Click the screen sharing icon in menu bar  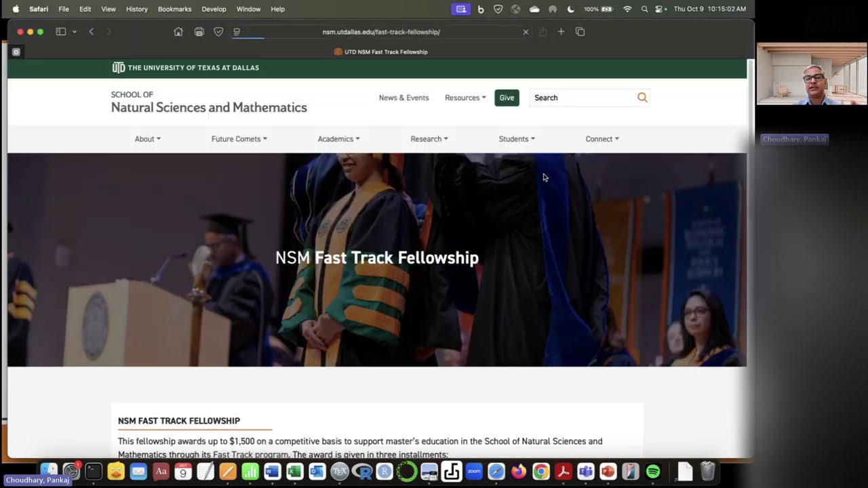pos(461,9)
